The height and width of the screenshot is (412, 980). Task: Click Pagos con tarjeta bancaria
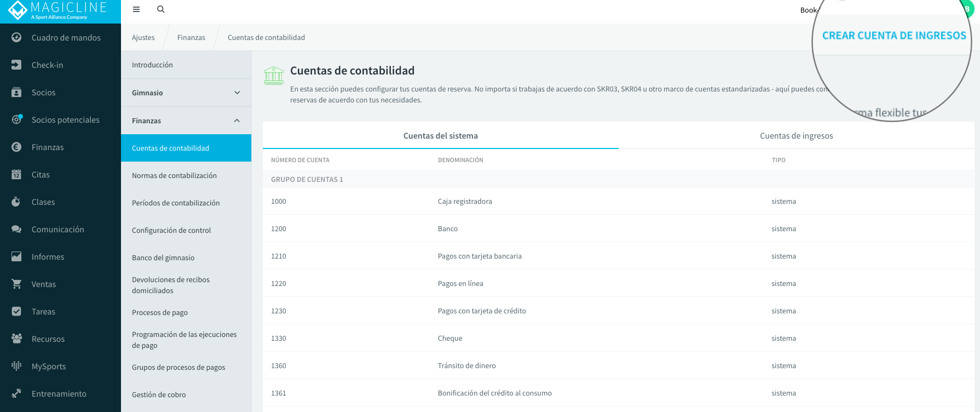(480, 256)
